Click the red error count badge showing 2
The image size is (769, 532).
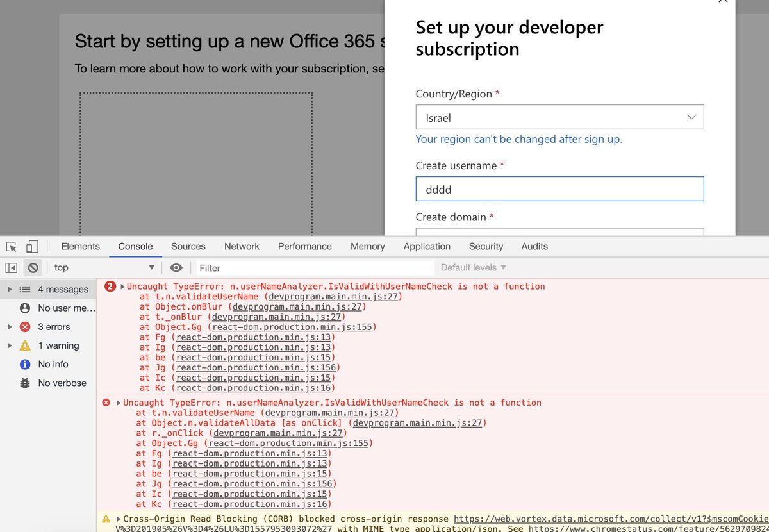(110, 287)
